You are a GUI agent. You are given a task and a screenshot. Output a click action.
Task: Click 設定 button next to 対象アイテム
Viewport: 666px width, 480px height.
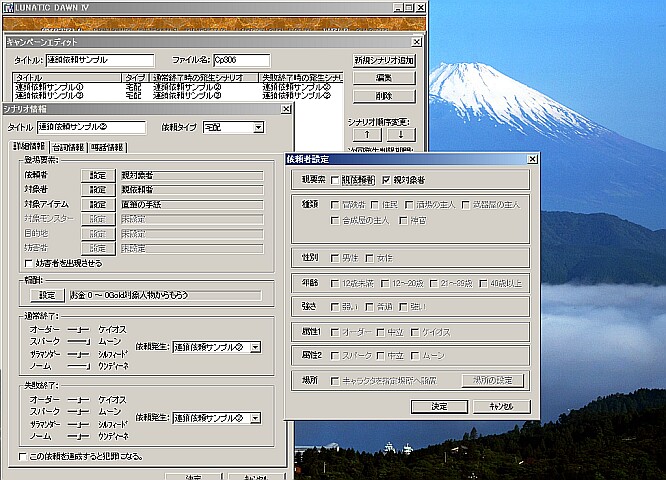98,204
